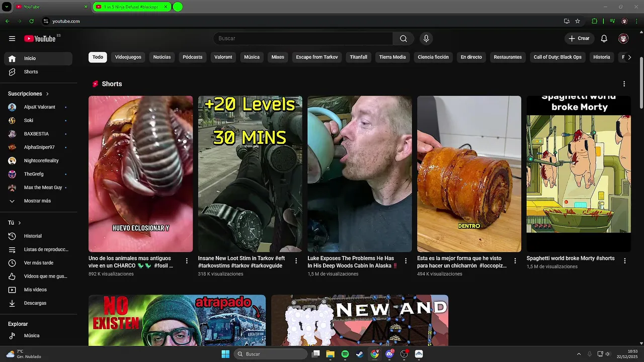Click the YouTube search input field
The height and width of the screenshot is (362, 644).
click(303, 39)
